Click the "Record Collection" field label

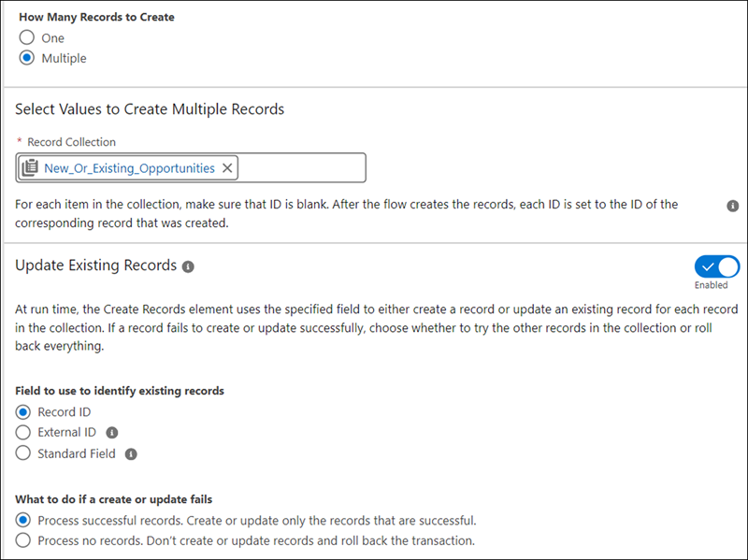click(x=71, y=142)
